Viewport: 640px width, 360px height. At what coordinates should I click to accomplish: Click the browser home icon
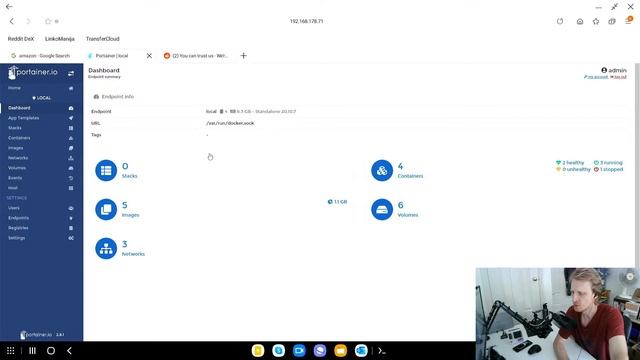580,21
